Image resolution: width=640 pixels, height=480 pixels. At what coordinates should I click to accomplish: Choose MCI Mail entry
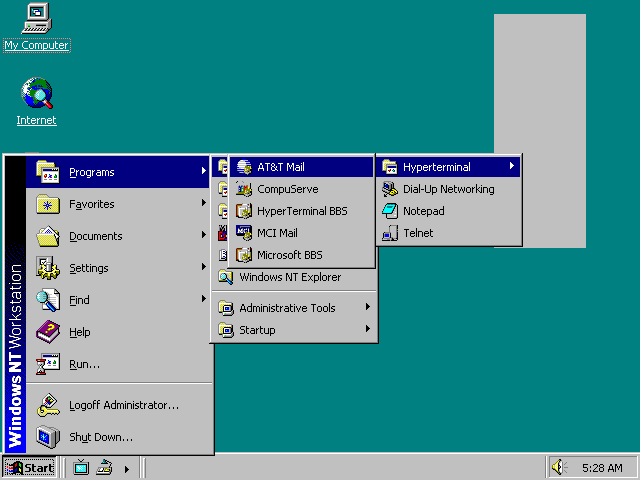(301, 233)
